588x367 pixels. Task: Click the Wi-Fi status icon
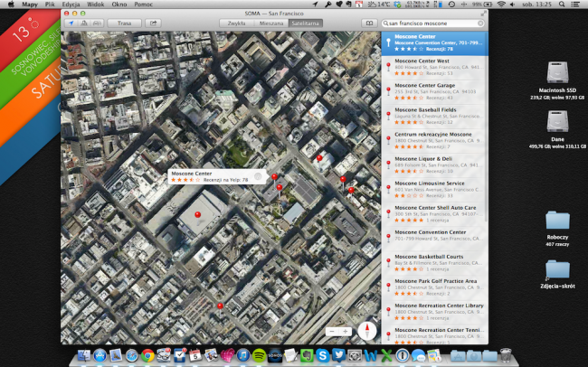(501, 5)
